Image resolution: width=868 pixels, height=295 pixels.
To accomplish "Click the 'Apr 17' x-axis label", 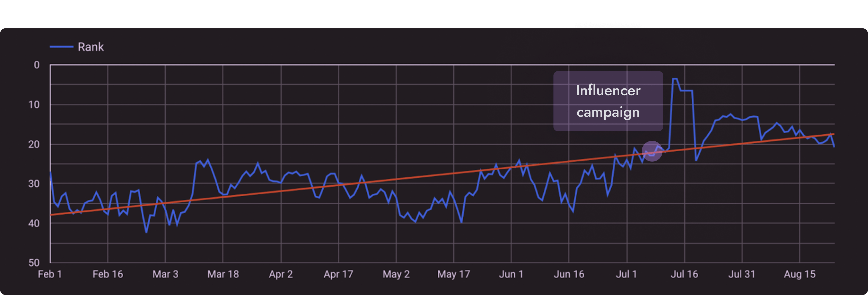I will pyautogui.click(x=338, y=274).
